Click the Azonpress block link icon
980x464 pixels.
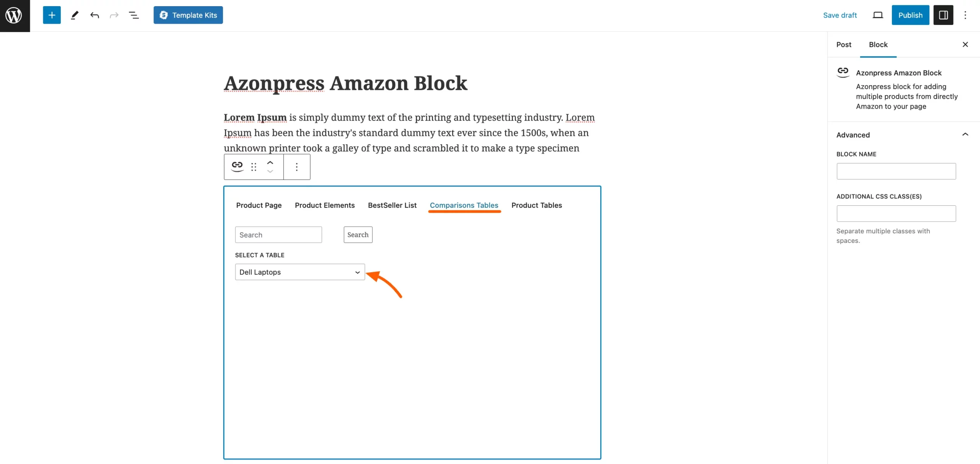click(237, 167)
